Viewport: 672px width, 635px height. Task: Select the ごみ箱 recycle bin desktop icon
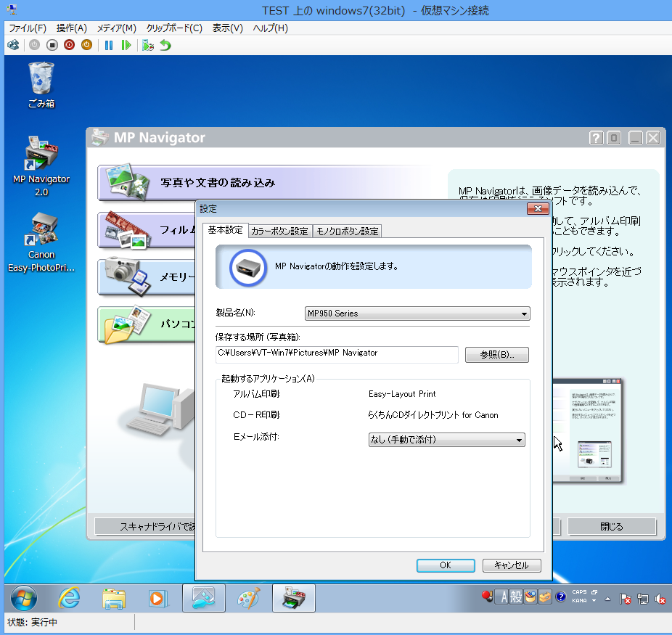41,85
